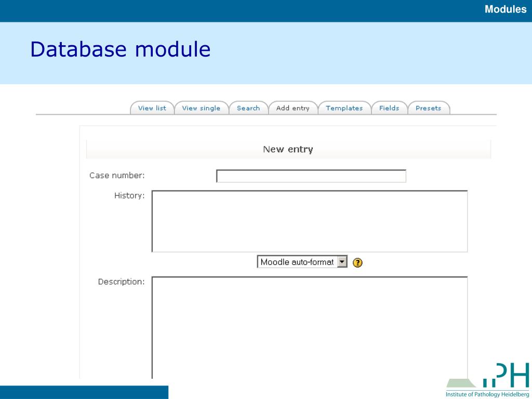Click inside the Description text area

click(x=310, y=327)
